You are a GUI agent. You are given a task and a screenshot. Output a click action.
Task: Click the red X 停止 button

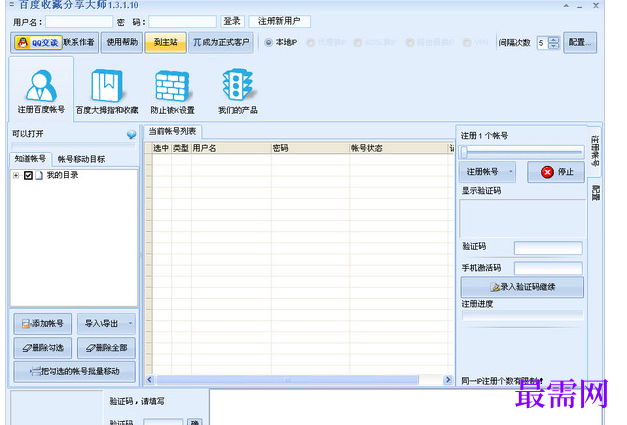[x=556, y=172]
